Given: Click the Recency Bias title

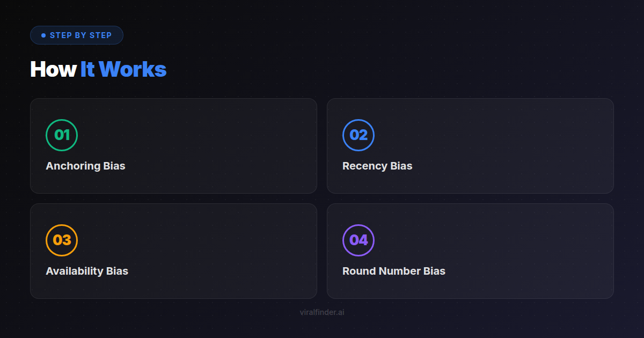Looking at the screenshot, I should click(377, 166).
